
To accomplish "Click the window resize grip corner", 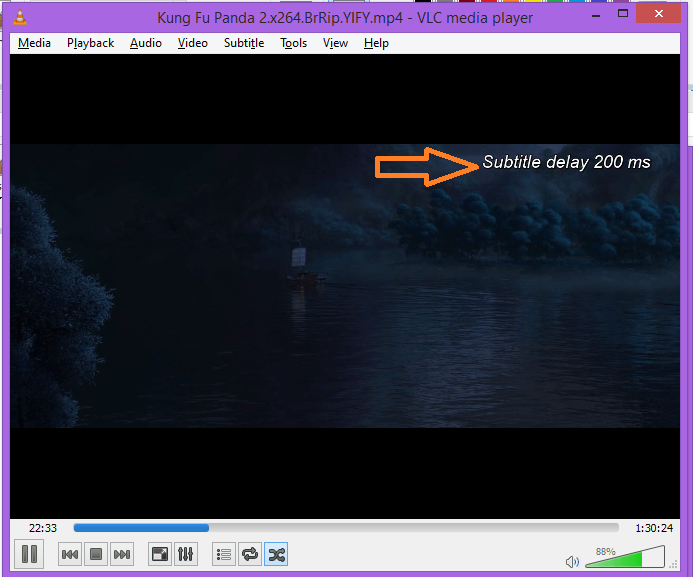I will click(x=674, y=564).
